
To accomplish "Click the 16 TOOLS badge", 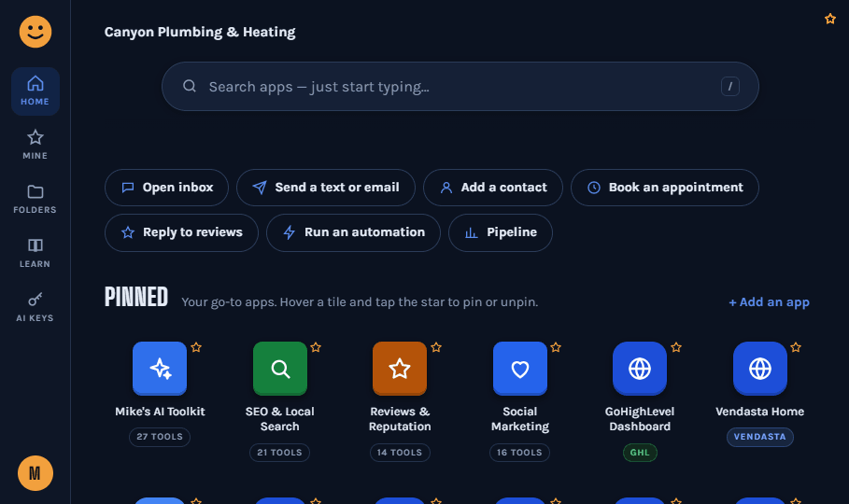I will tap(520, 453).
